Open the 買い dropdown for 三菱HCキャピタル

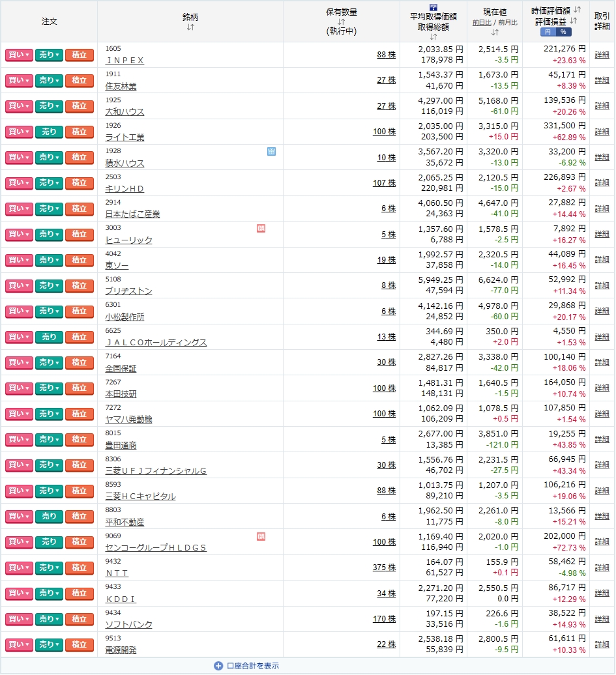[x=19, y=491]
